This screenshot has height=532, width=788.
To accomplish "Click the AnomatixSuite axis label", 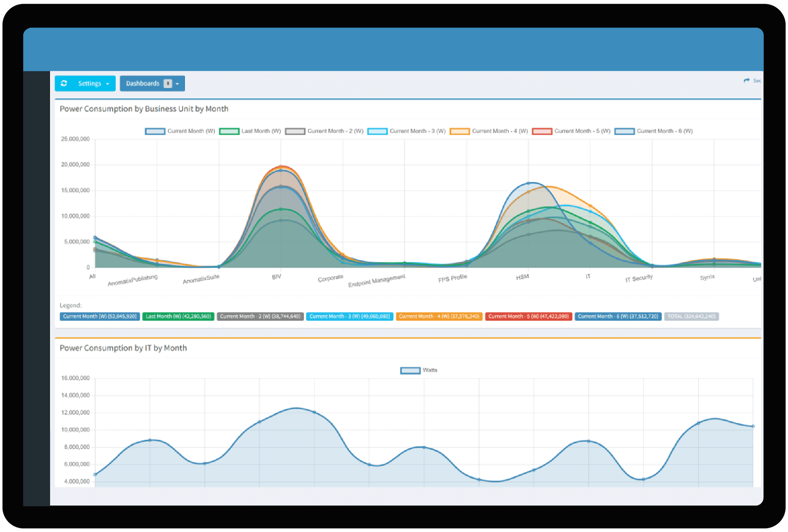I will pos(201,279).
